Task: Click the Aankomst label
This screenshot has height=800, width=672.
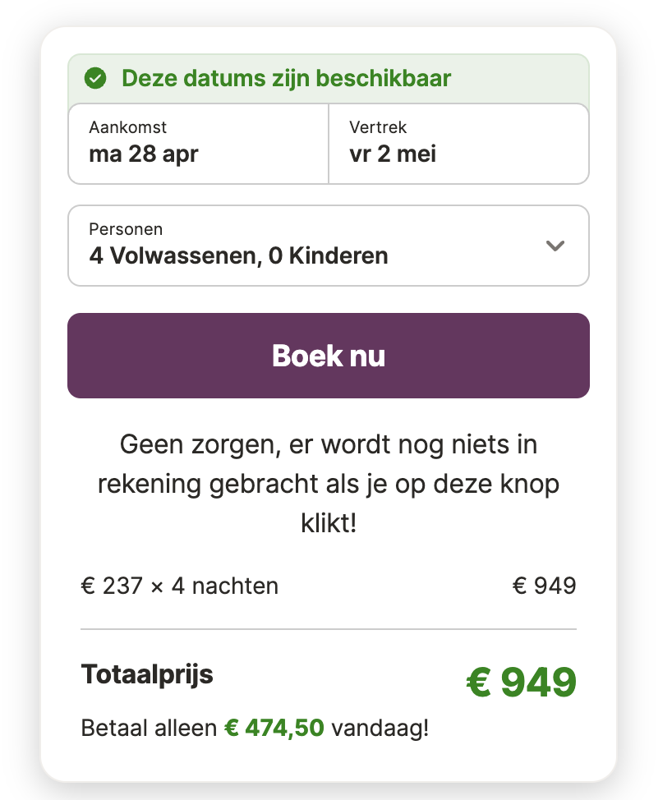Action: 127,127
